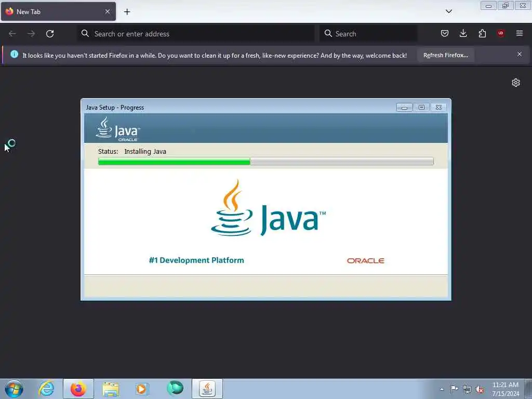Click the large Java logo image

point(268,208)
